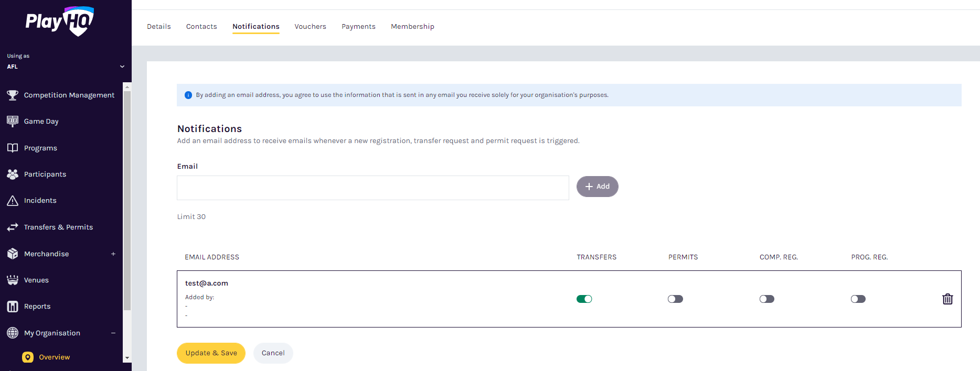The height and width of the screenshot is (371, 980).
Task: Click the Incidents warning triangle icon
Action: pos(13,201)
